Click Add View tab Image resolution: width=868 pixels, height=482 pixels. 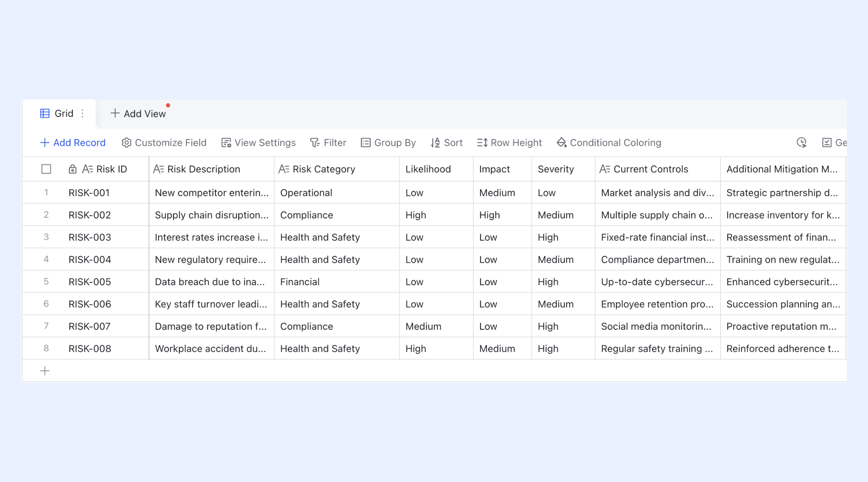pos(138,113)
